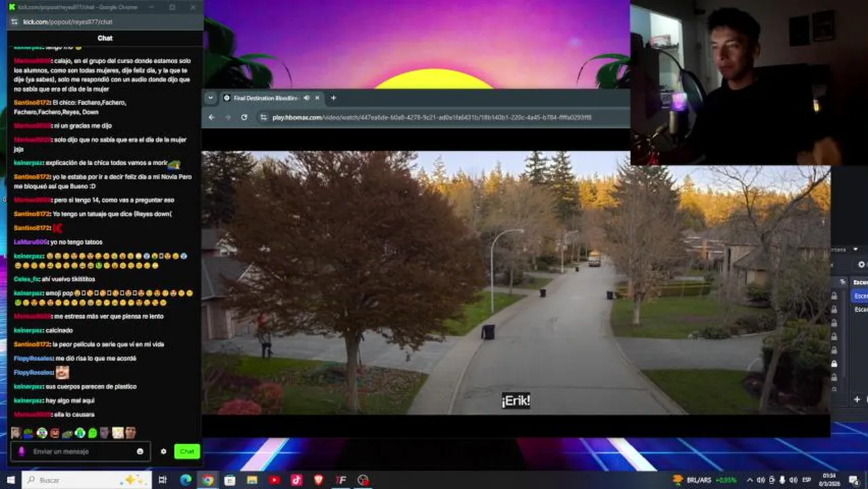Show hidden system tray icons
868x489 pixels.
coord(748,480)
